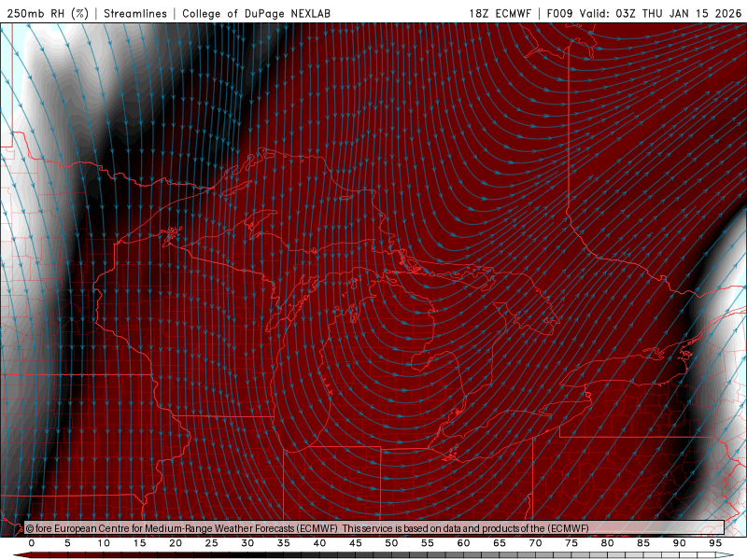The width and height of the screenshot is (747, 560).
Task: Click the '35' value on the color scale
Action: [x=284, y=543]
